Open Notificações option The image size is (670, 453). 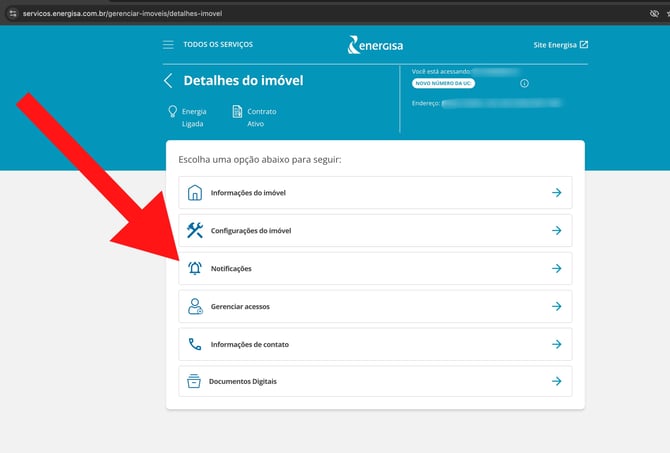coord(375,268)
